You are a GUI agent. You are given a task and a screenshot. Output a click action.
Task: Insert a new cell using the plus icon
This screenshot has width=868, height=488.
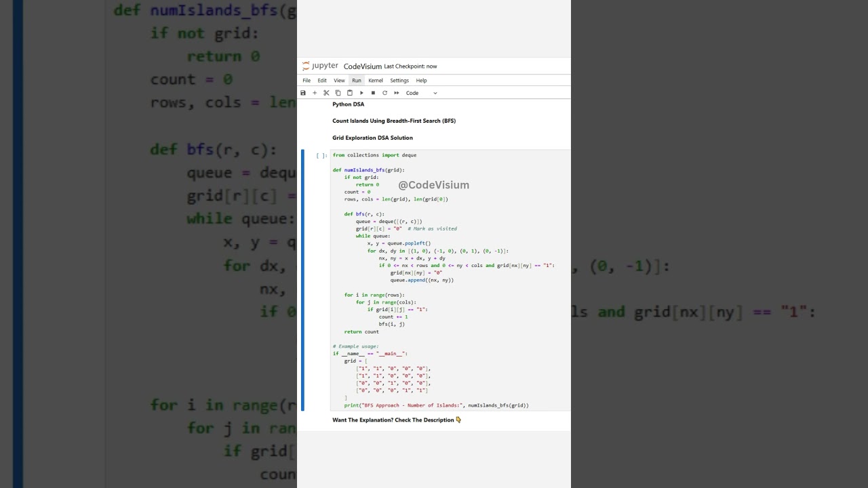315,93
